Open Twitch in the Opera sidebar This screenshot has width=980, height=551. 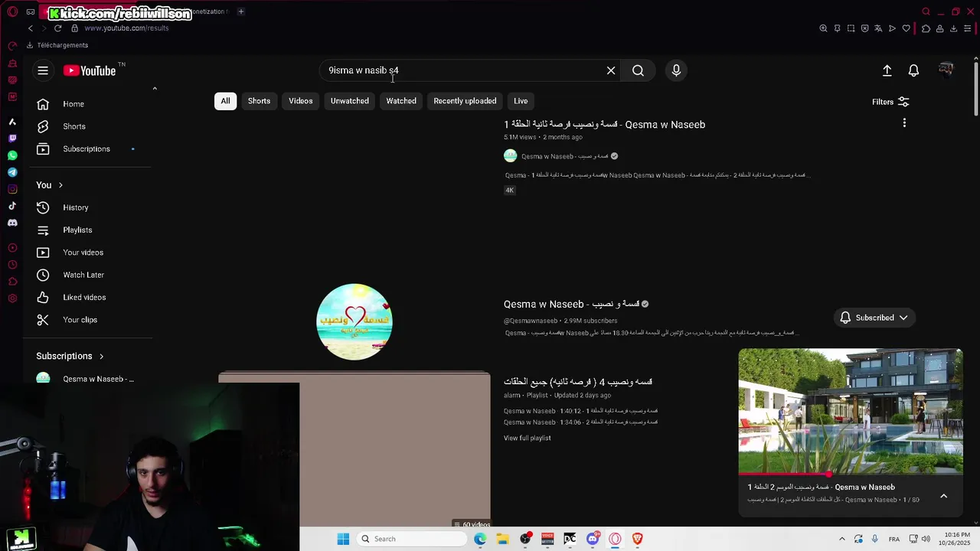pos(12,139)
